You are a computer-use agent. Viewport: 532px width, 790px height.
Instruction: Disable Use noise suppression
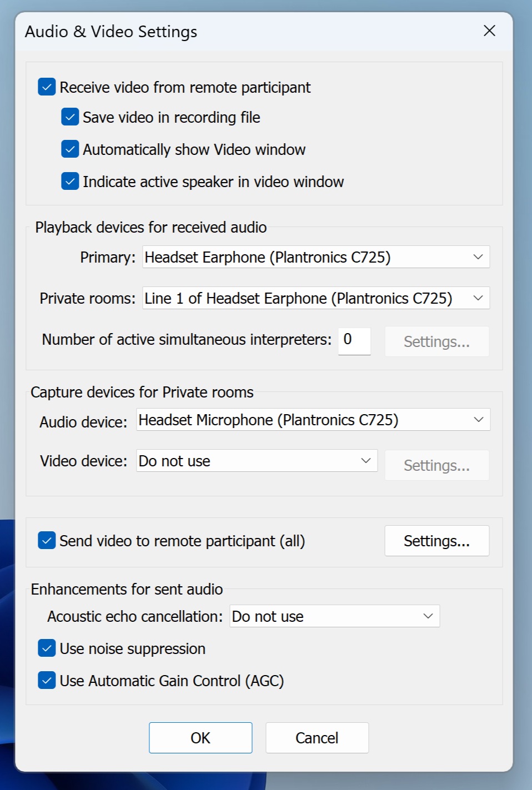47,648
